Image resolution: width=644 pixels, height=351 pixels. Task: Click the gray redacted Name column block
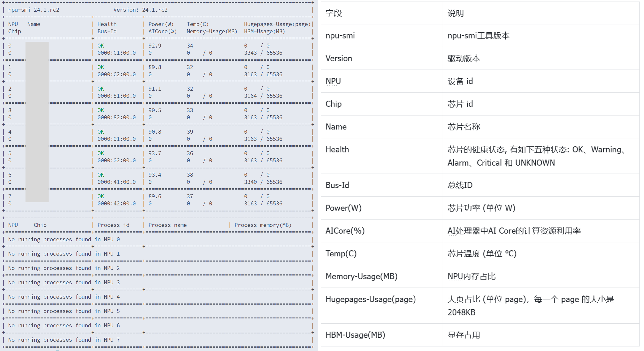point(37,122)
